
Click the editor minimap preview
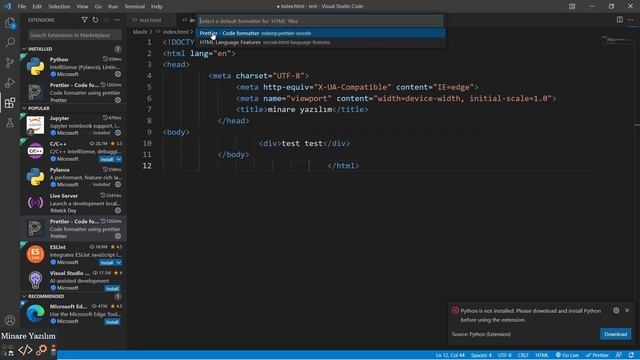pos(617,41)
